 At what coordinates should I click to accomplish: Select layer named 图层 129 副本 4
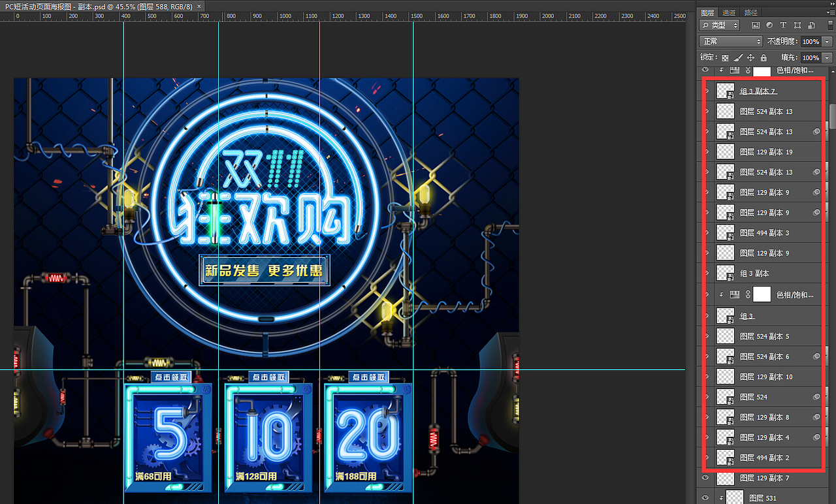tap(764, 438)
